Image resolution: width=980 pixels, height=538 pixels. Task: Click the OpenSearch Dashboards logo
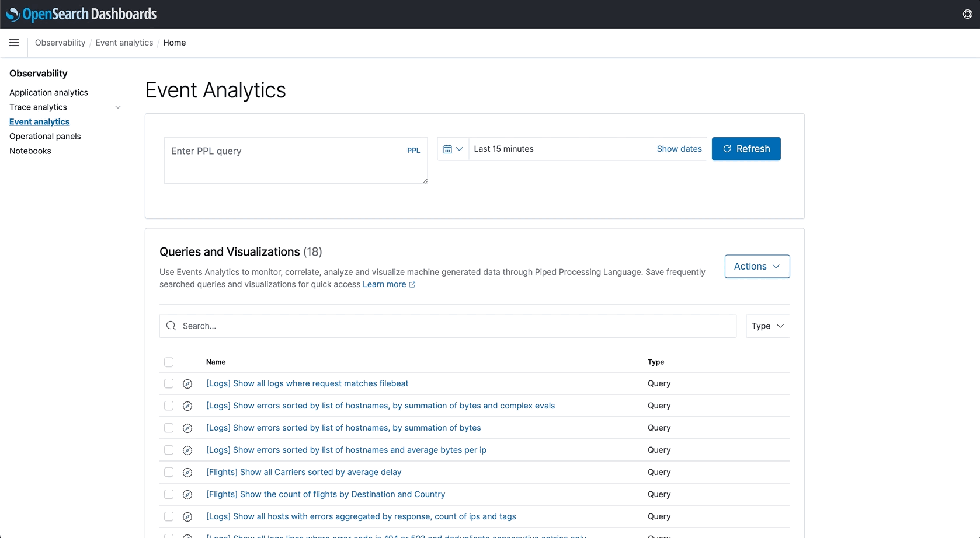pyautogui.click(x=81, y=13)
